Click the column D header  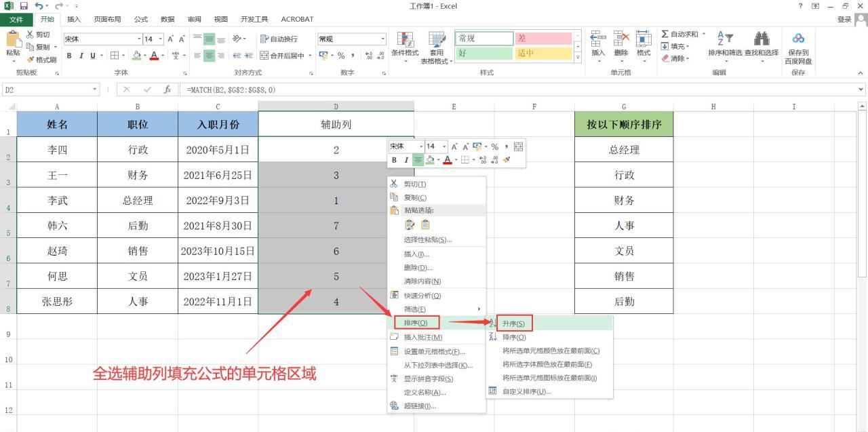[336, 106]
